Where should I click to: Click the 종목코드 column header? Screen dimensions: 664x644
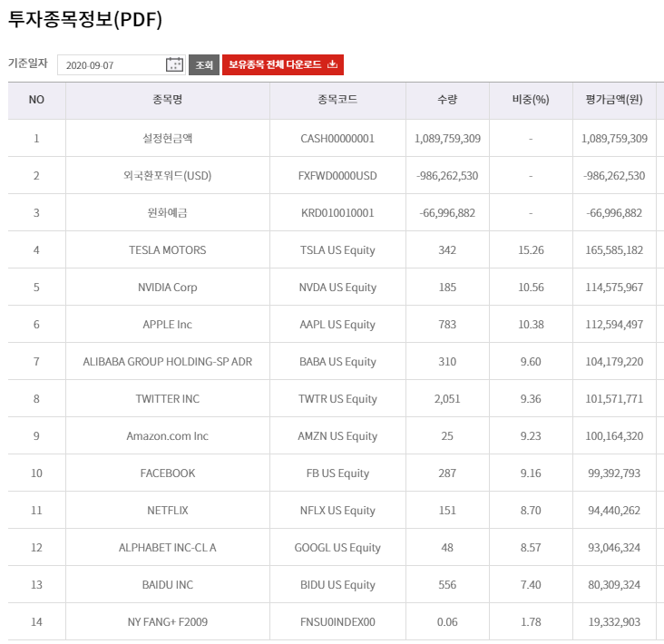337,100
